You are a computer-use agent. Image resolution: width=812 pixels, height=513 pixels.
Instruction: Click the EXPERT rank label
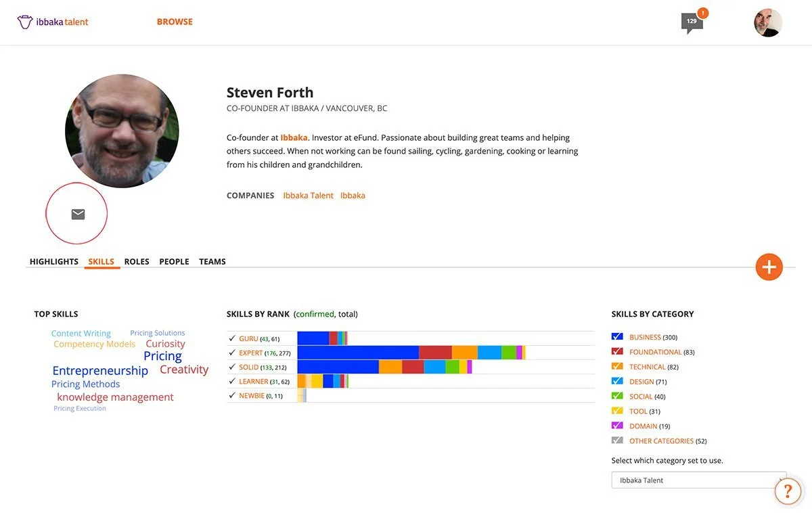(x=250, y=353)
